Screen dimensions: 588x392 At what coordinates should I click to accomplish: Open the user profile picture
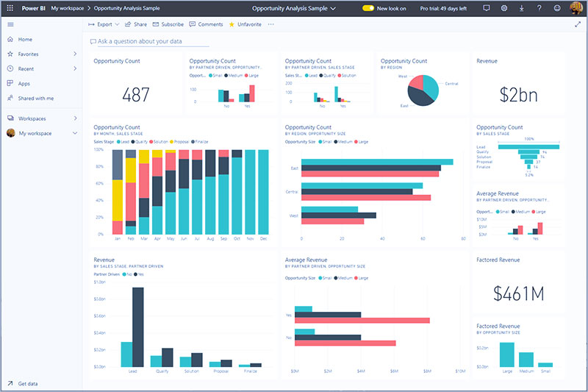click(x=576, y=8)
